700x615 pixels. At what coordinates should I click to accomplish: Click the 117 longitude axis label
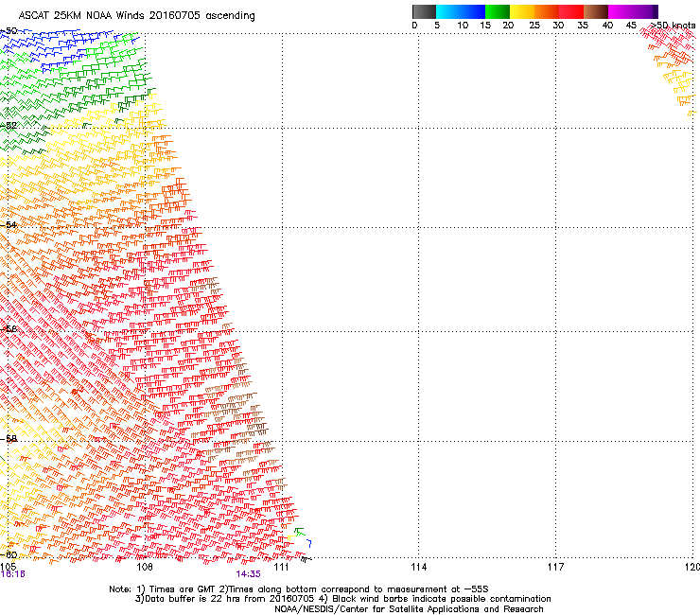(555, 567)
